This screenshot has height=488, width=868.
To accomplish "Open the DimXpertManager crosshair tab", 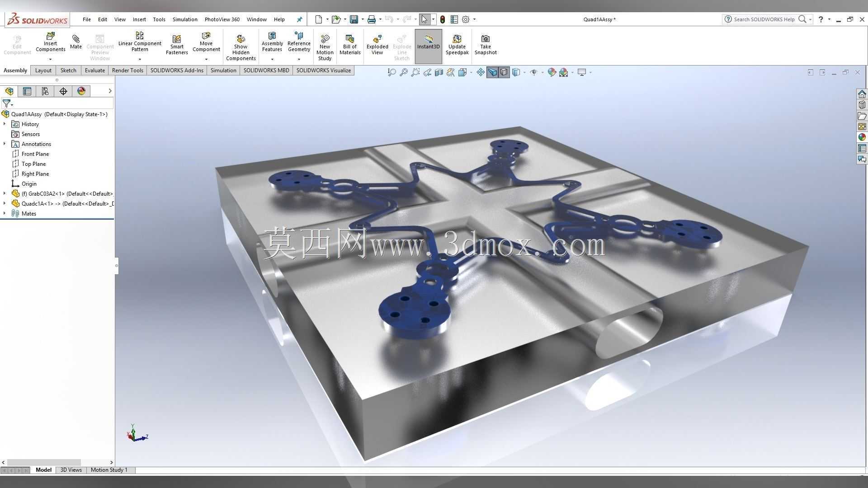I will pyautogui.click(x=63, y=91).
